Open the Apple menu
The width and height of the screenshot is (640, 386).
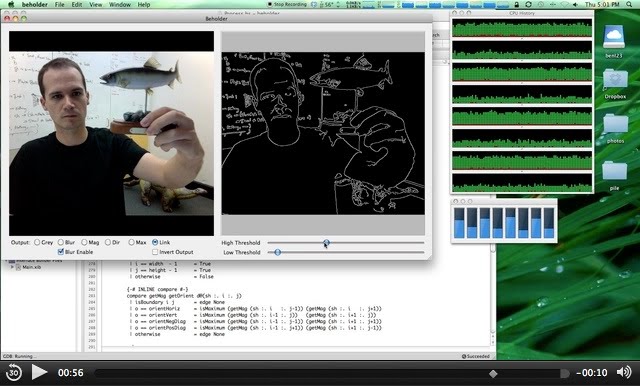[x=11, y=4]
